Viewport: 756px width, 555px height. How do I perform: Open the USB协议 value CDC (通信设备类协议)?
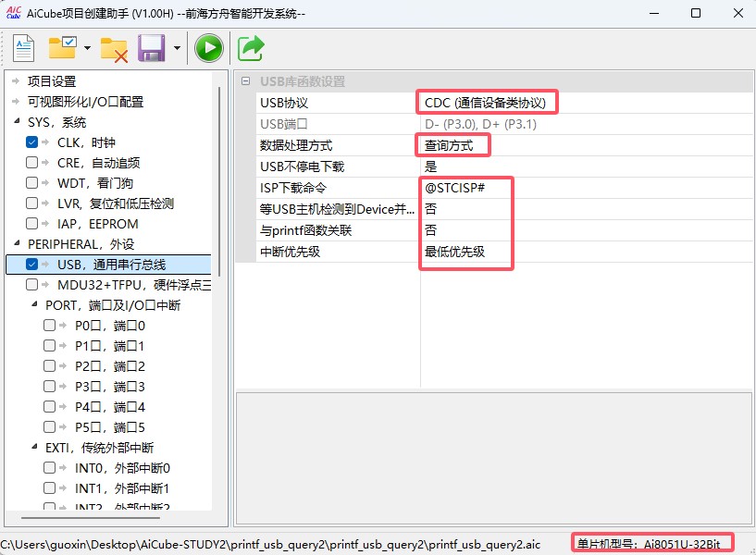(485, 103)
